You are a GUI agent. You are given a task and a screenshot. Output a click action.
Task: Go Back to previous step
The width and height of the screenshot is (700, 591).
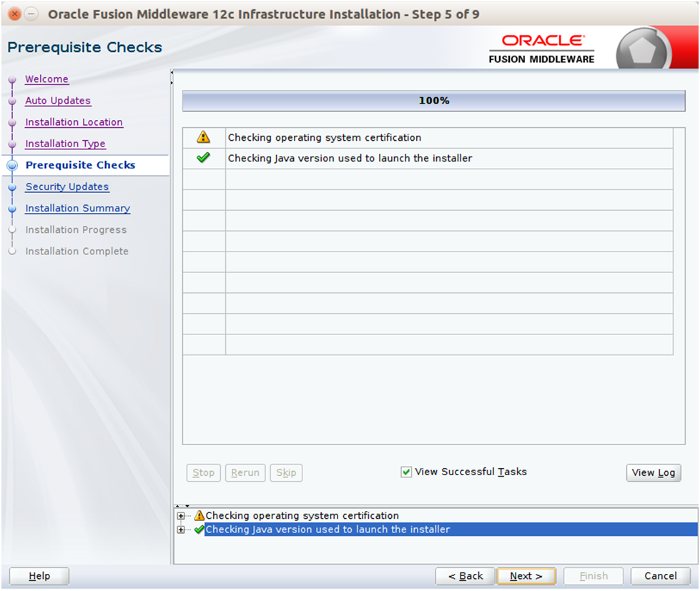[465, 576]
